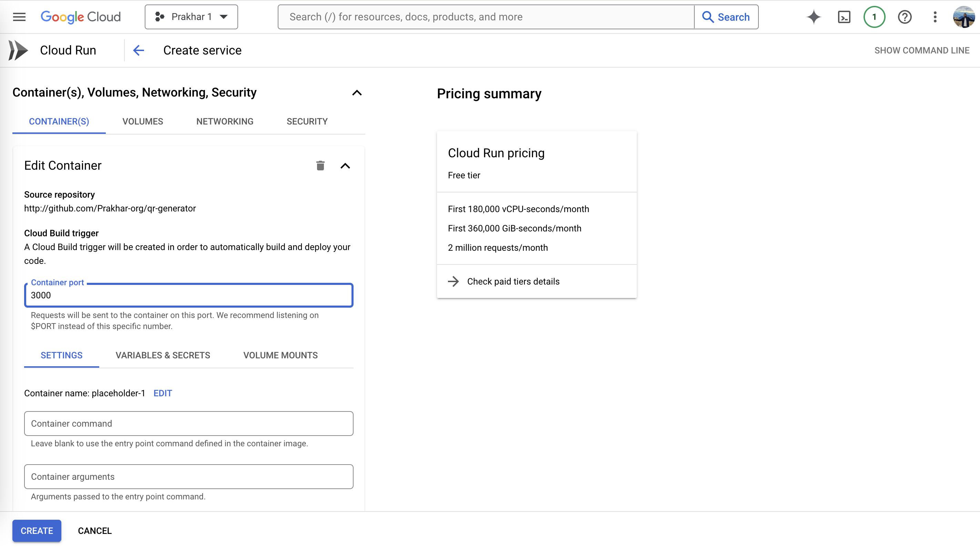Viewport: 980px width, 547px height.
Task: Select the Variables & Secrets tab
Action: (162, 355)
